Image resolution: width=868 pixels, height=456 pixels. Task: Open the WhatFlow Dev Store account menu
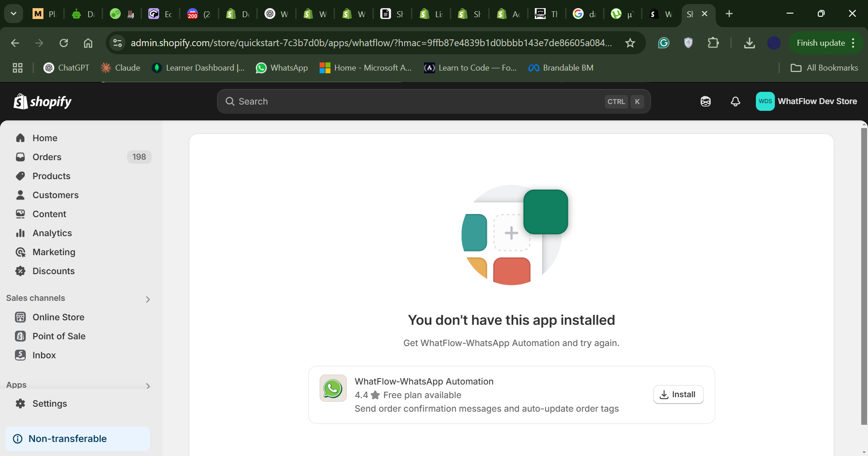807,101
